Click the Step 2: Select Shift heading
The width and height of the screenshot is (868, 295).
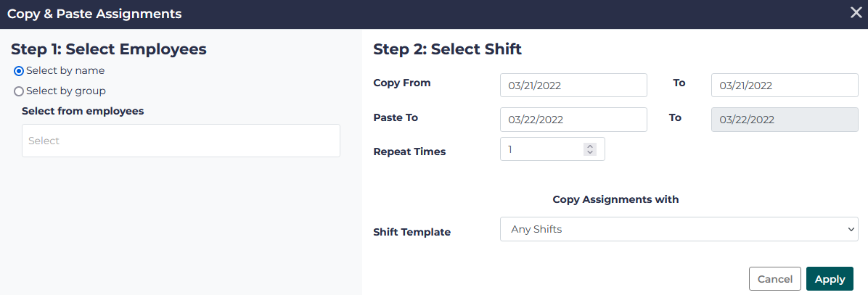pos(447,49)
